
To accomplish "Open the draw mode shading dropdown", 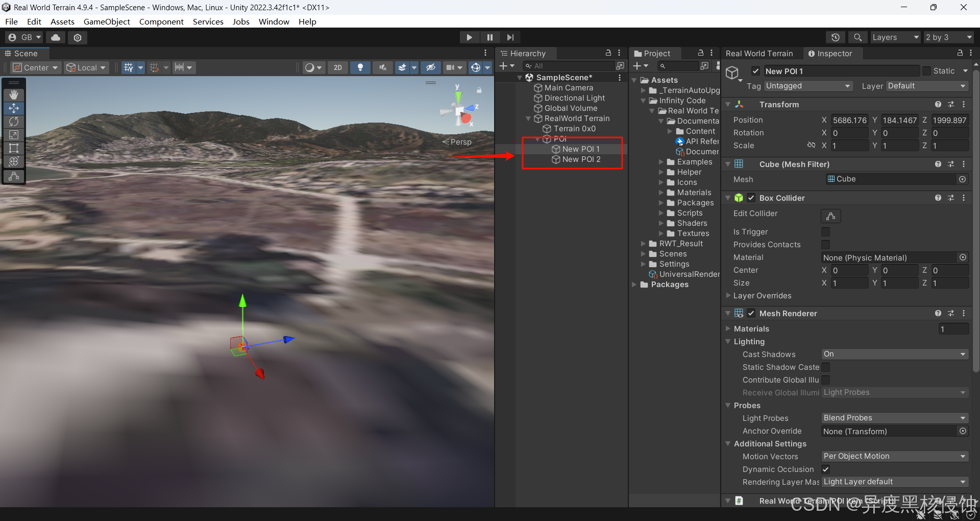I will [x=313, y=67].
